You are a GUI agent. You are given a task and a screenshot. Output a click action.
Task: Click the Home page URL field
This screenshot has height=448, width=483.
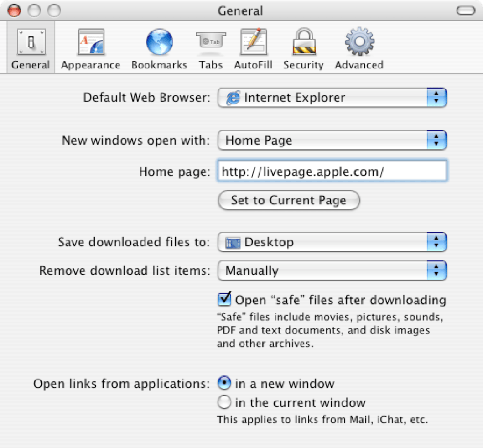pyautogui.click(x=332, y=171)
